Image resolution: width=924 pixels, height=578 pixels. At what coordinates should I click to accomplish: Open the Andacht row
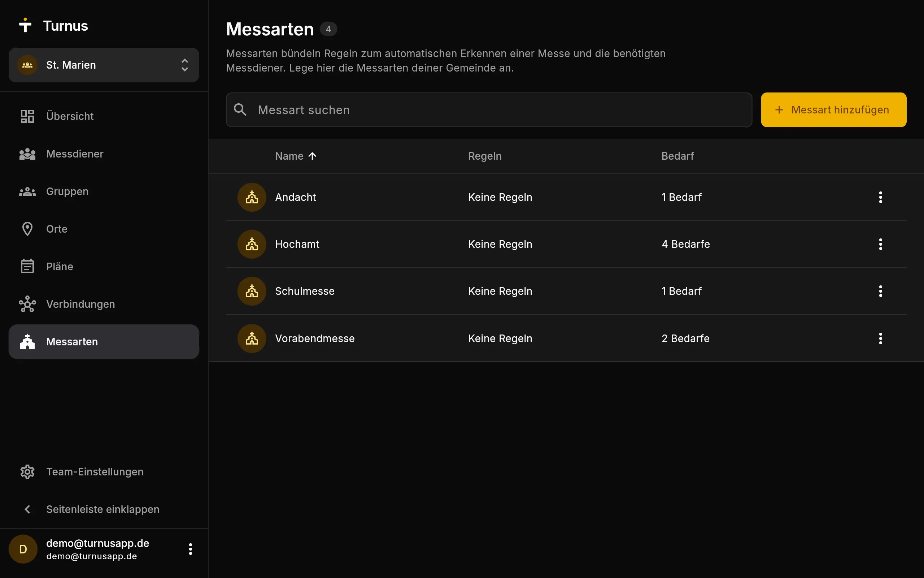point(566,197)
